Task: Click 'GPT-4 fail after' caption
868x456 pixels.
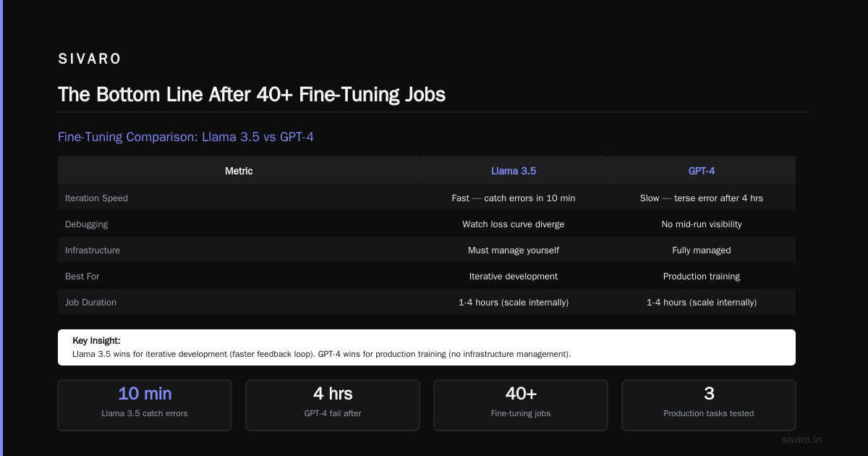Action: click(x=333, y=413)
